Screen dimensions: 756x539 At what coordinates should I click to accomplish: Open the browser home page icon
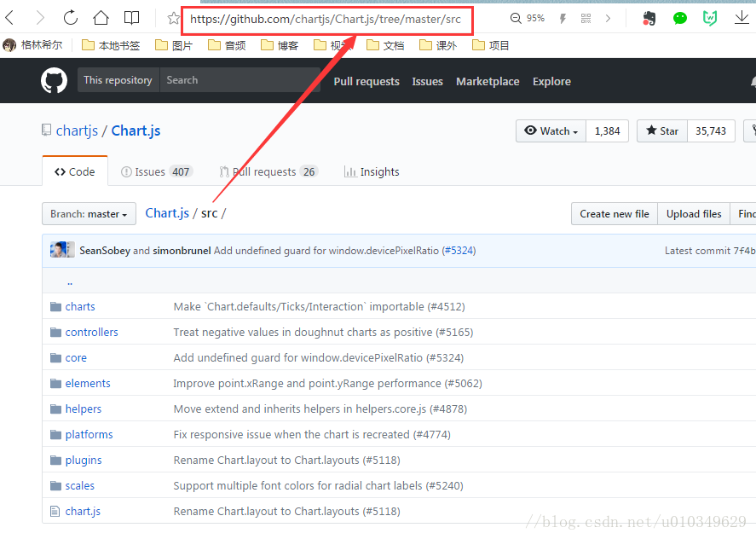pos(101,18)
